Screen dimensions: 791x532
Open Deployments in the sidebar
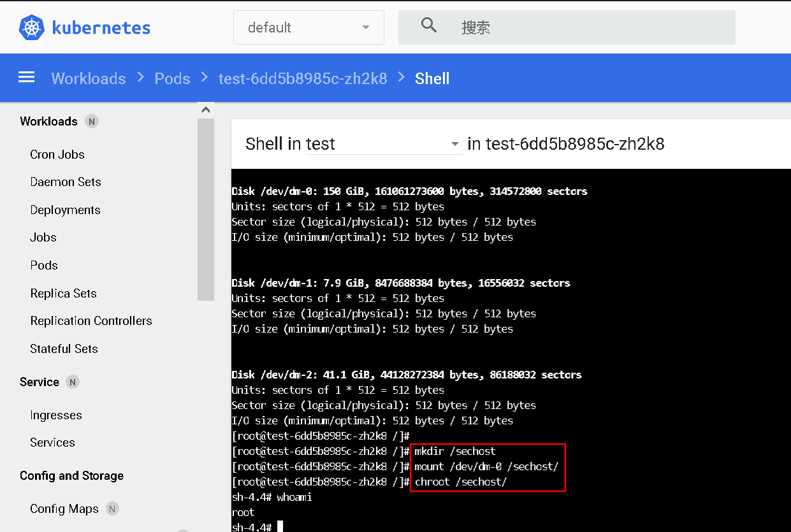[65, 210]
